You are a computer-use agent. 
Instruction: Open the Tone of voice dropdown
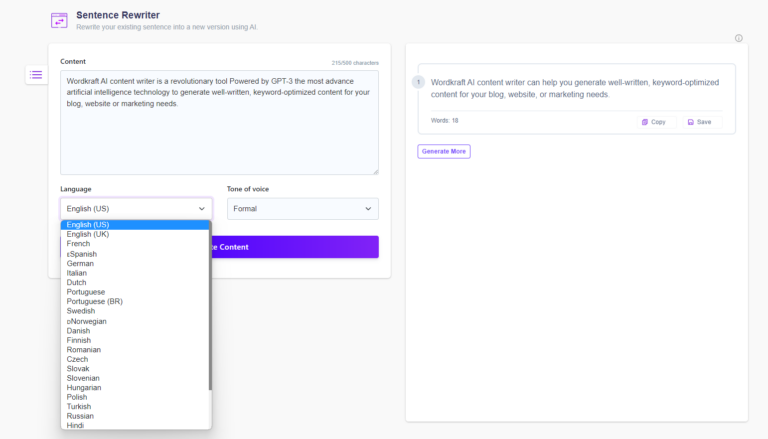point(302,208)
